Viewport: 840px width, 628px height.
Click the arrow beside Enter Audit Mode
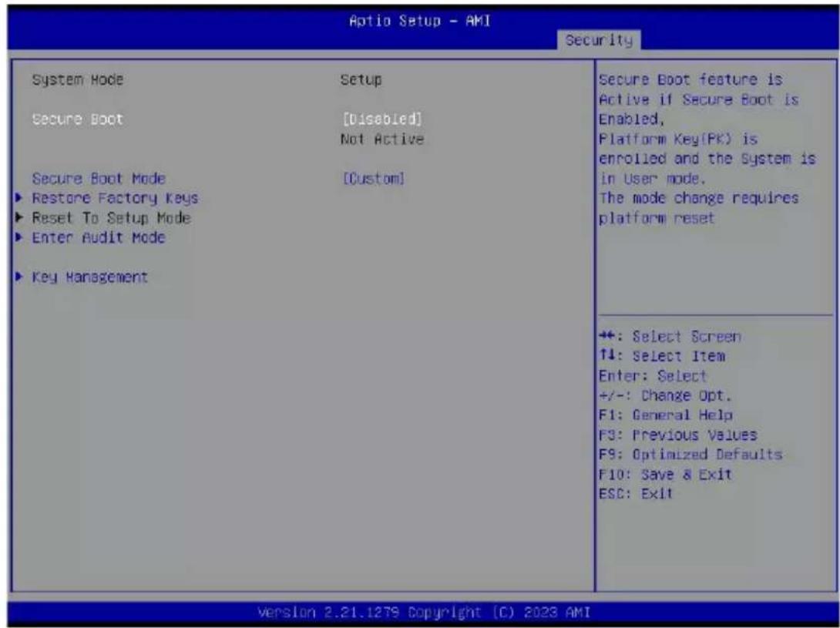[19, 237]
